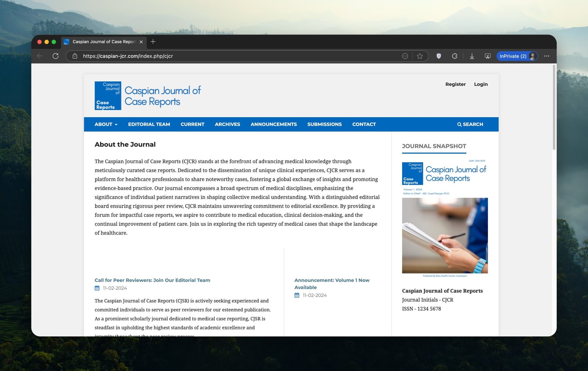Open the Call for Peer Reviewers announcement

(152, 280)
